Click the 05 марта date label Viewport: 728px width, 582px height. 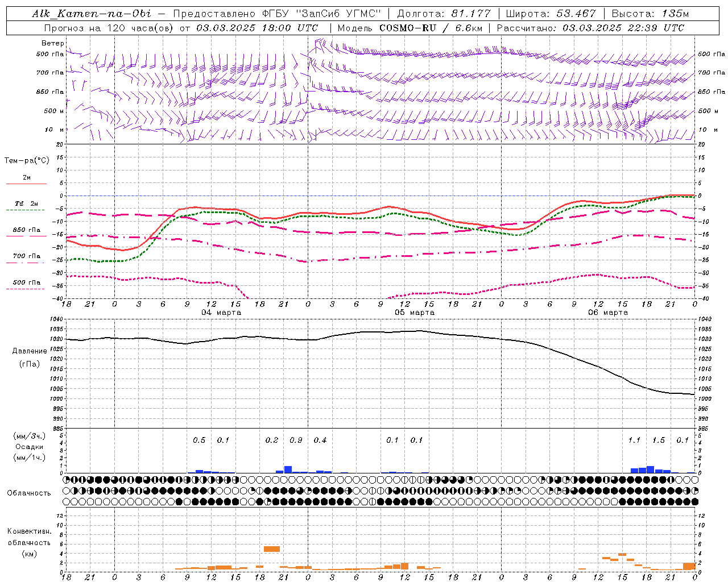(415, 313)
